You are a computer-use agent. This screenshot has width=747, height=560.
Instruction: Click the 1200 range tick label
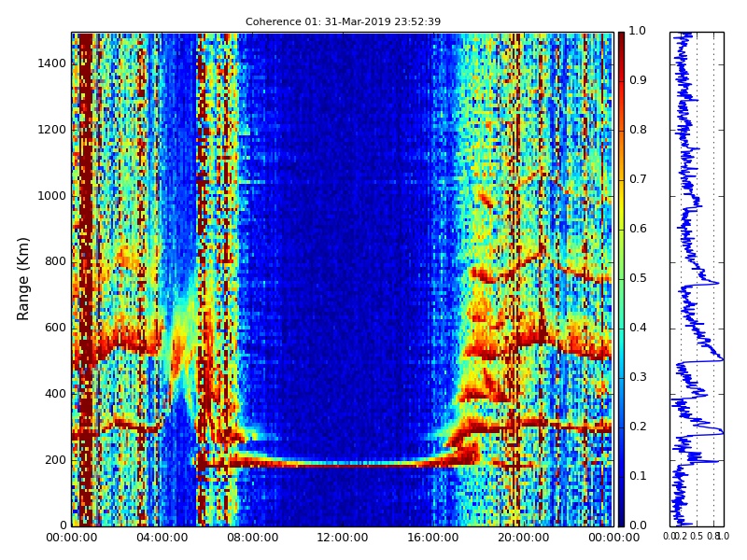(x=52, y=130)
